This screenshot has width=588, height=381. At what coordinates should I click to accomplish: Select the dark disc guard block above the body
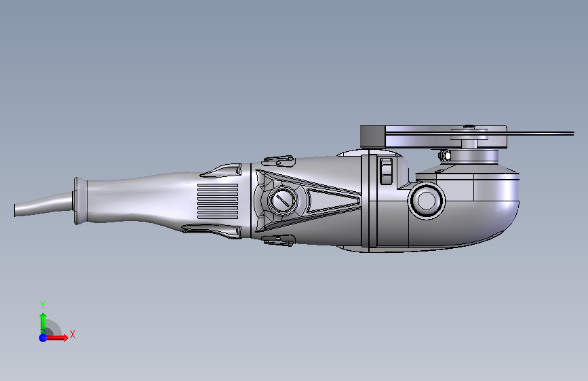[373, 136]
